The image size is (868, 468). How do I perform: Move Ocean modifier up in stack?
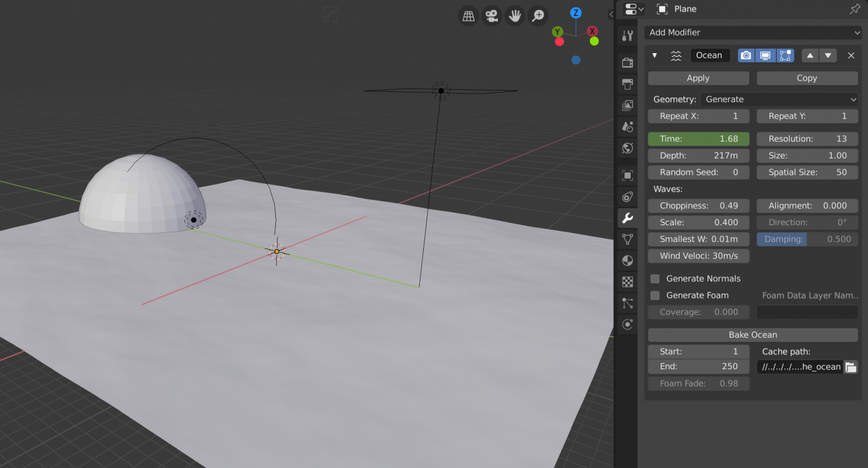(810, 55)
